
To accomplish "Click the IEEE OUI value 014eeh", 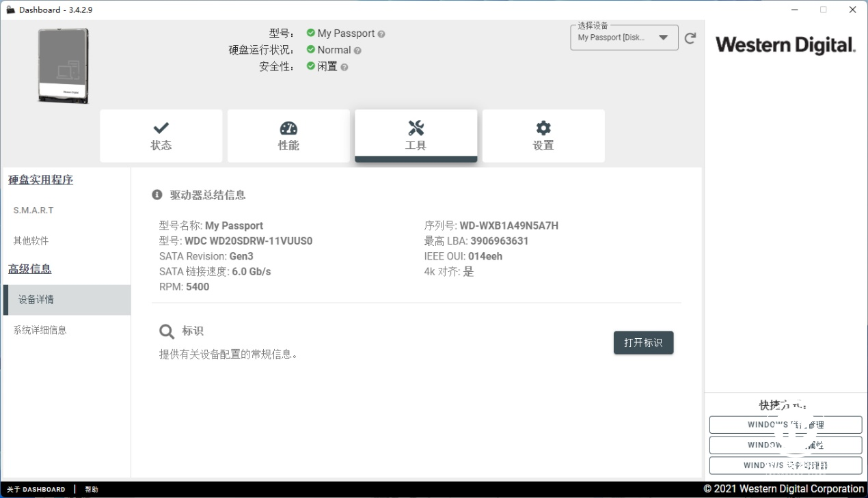I will (485, 256).
